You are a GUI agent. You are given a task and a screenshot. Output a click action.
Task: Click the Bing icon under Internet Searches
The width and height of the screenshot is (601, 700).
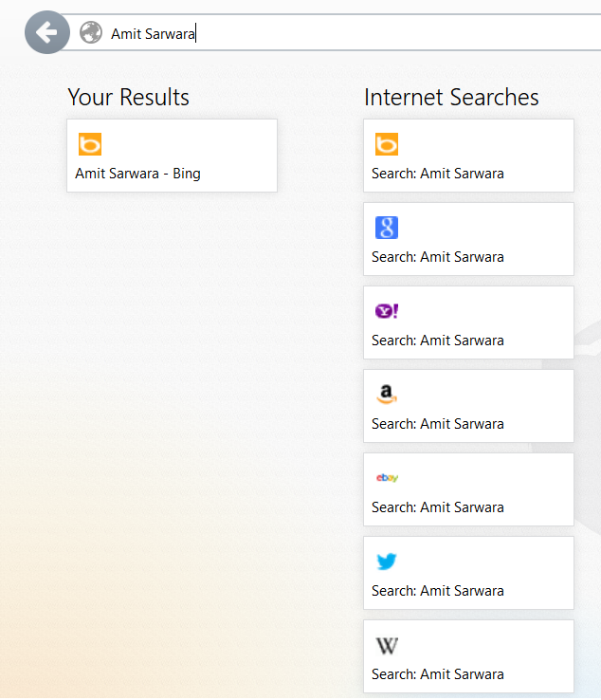coord(386,144)
